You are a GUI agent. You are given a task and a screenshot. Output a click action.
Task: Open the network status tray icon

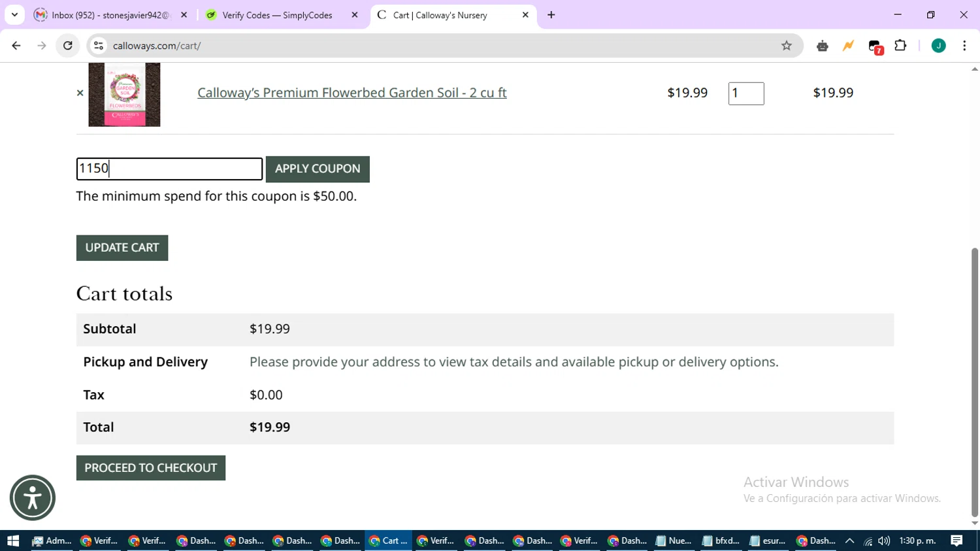click(x=868, y=541)
